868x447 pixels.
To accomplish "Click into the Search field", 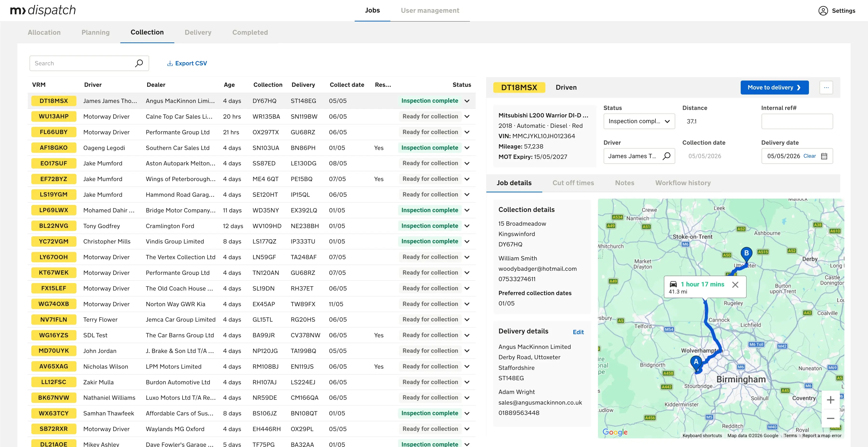I will (89, 63).
